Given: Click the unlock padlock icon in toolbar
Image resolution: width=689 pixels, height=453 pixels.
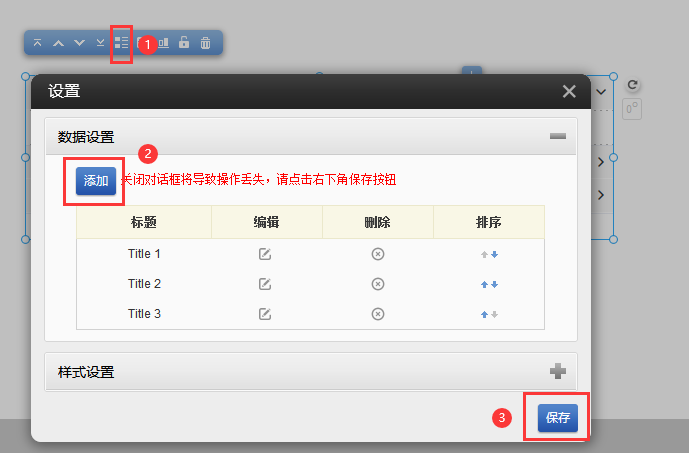Looking at the screenshot, I should click(x=184, y=43).
